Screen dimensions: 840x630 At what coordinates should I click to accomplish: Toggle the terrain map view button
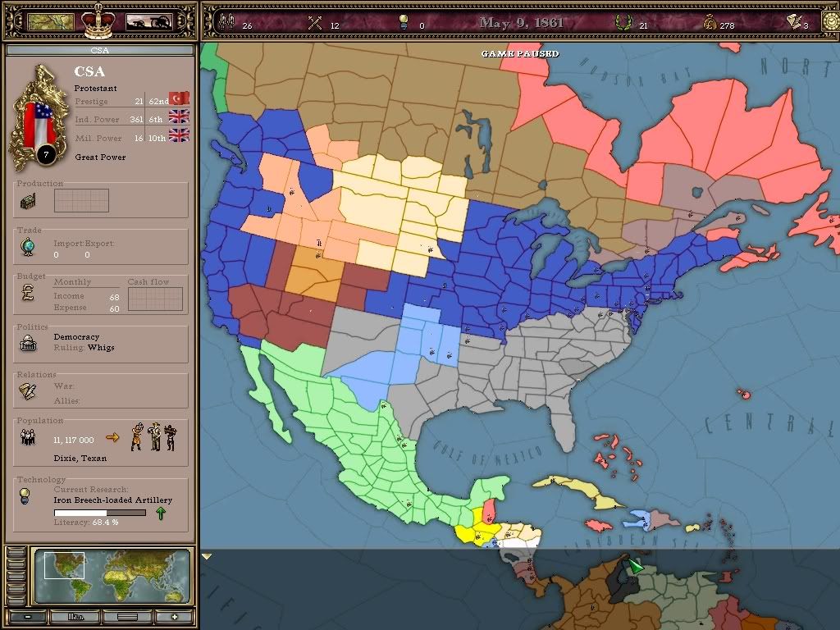pos(78,617)
